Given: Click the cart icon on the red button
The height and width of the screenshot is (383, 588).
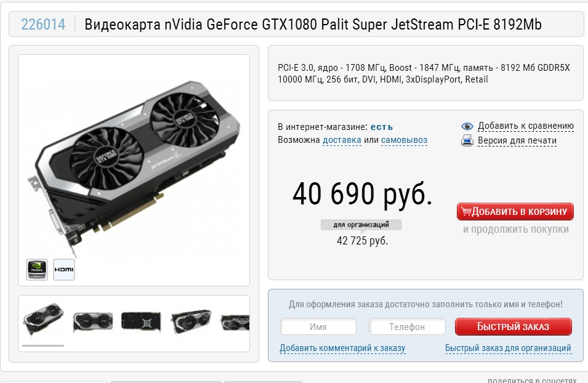Looking at the screenshot, I should tap(466, 212).
